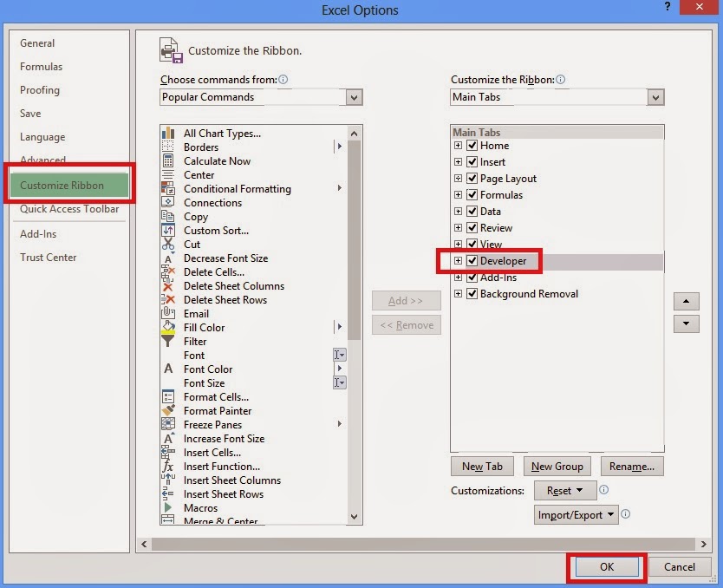Open the Trust Center settings page
This screenshot has height=588, width=723.
pyautogui.click(x=48, y=258)
